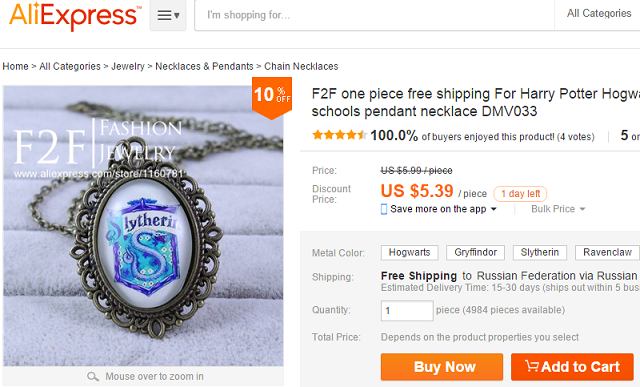The image size is (640, 387).
Task: Click the Slytherin pendant product image
Action: pos(143,226)
